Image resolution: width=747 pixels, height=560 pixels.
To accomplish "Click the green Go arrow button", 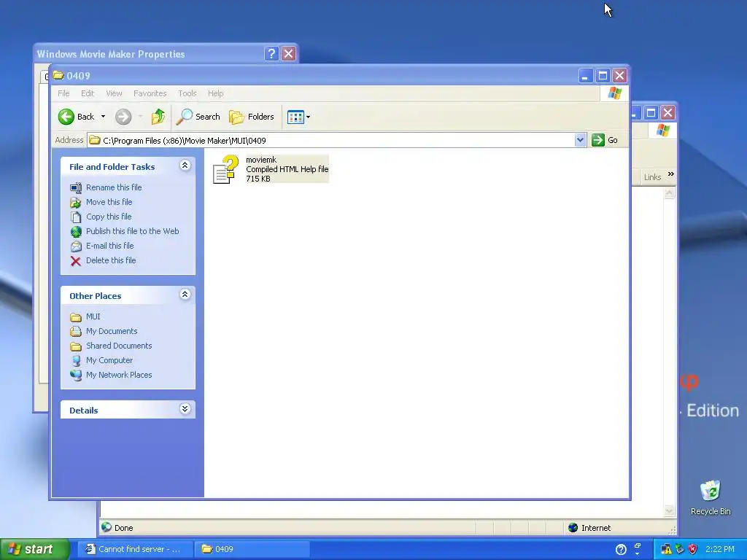I will click(598, 140).
